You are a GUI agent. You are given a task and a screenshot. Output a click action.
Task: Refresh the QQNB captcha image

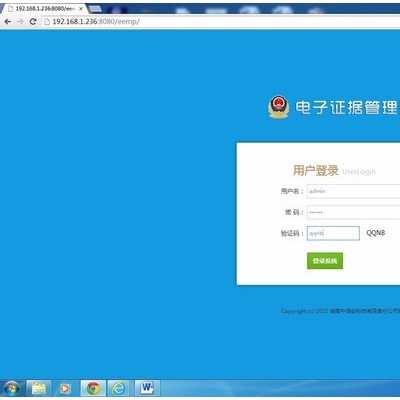tap(376, 233)
